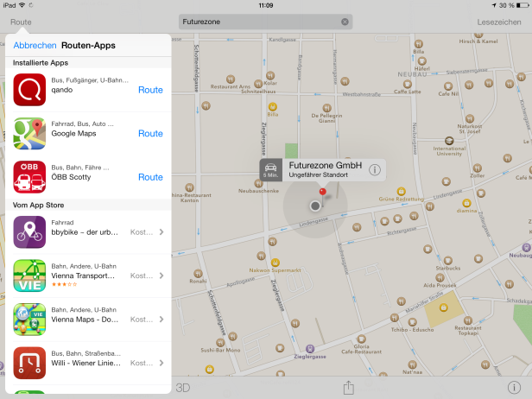Screen dimensions: 532x399
Task: Tap the bbybike app icon
Action: tap(29, 232)
